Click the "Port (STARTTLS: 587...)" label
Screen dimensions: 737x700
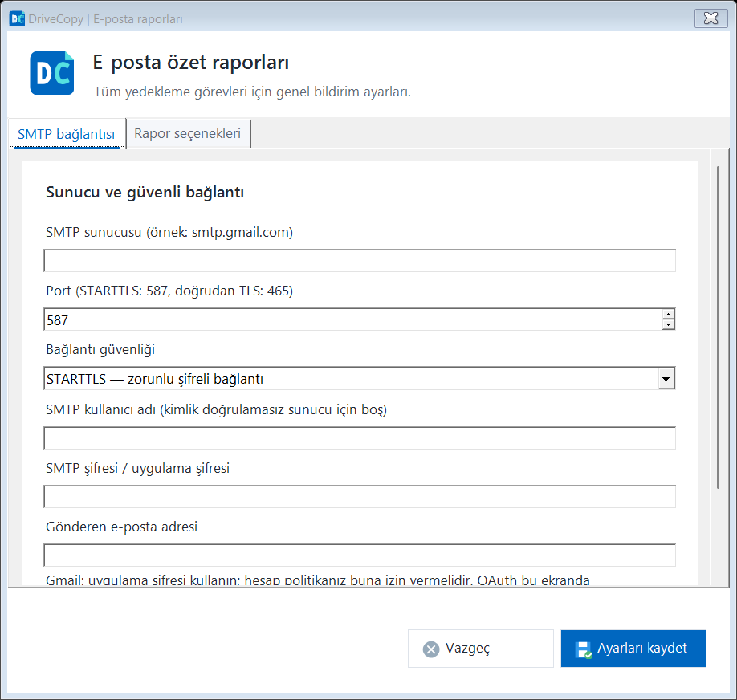point(169,291)
